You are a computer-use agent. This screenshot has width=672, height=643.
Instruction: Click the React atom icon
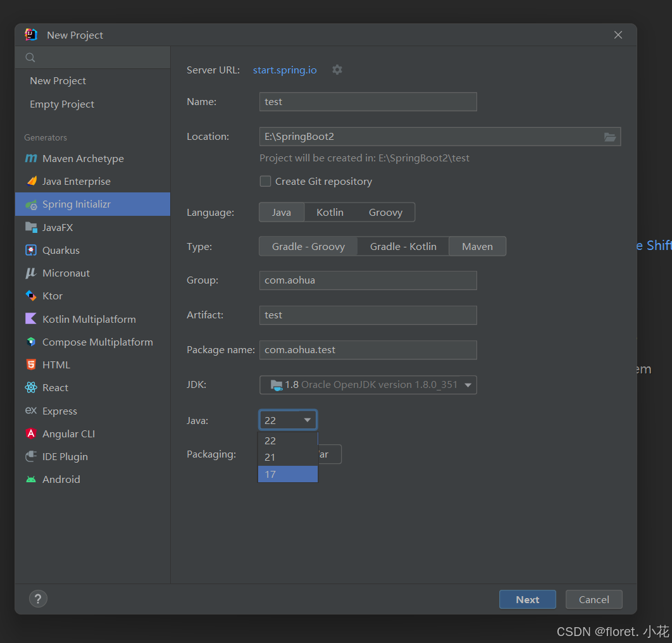pyautogui.click(x=31, y=387)
